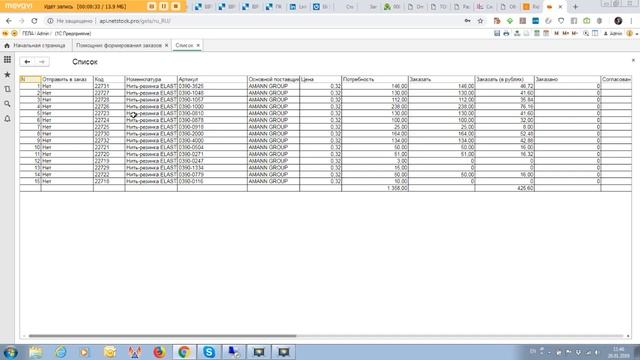Open history clipboard icon in left sidebar
640x360 pixels.
tap(7, 89)
